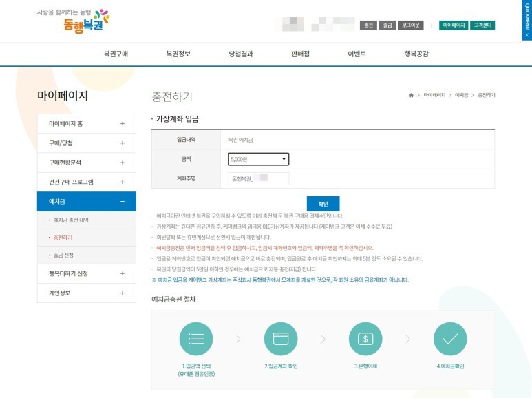Viewport: 532px width, 398px height.
Task: Click the 입금액 선택 list step icon
Action: coord(196,339)
